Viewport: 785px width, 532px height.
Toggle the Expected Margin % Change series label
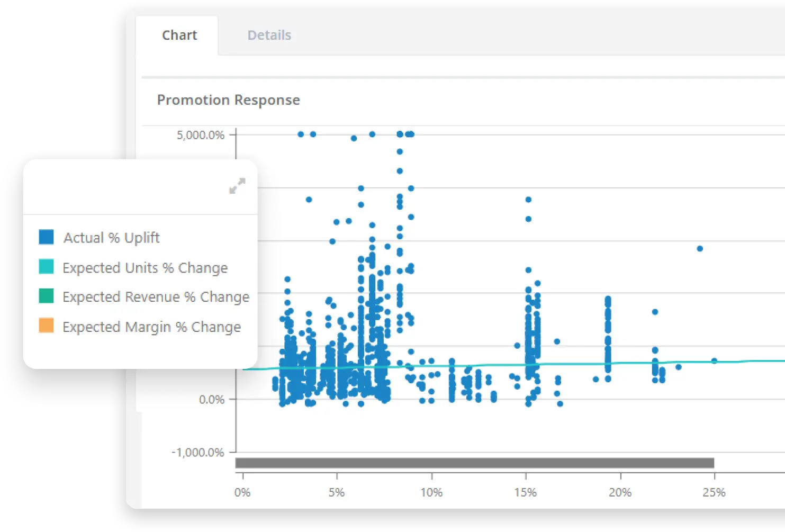(151, 327)
